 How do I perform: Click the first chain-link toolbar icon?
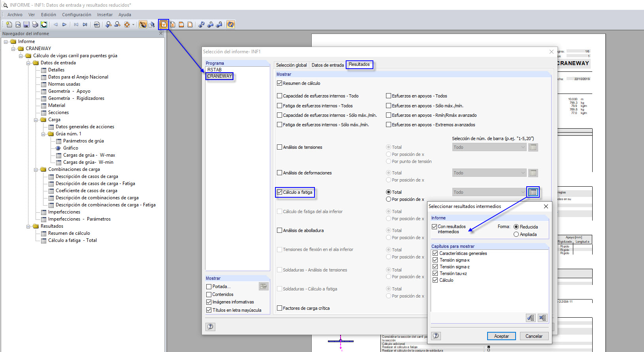point(201,24)
